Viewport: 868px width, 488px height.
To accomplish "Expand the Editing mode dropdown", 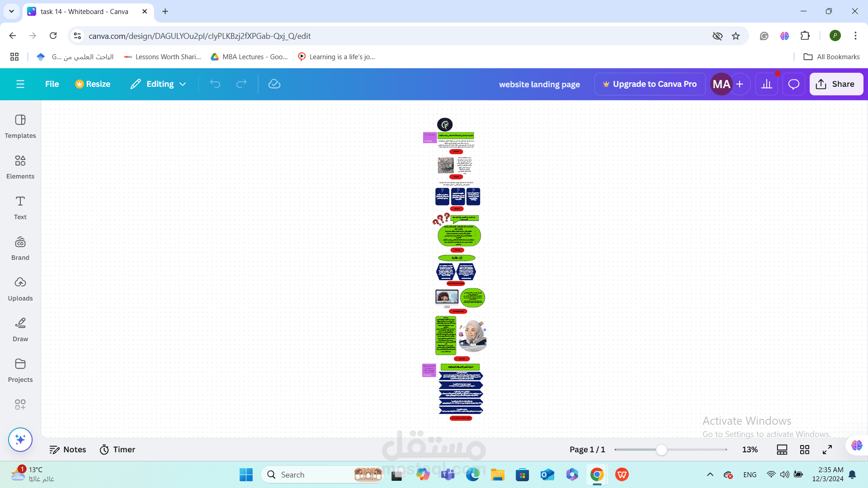I will pyautogui.click(x=159, y=84).
